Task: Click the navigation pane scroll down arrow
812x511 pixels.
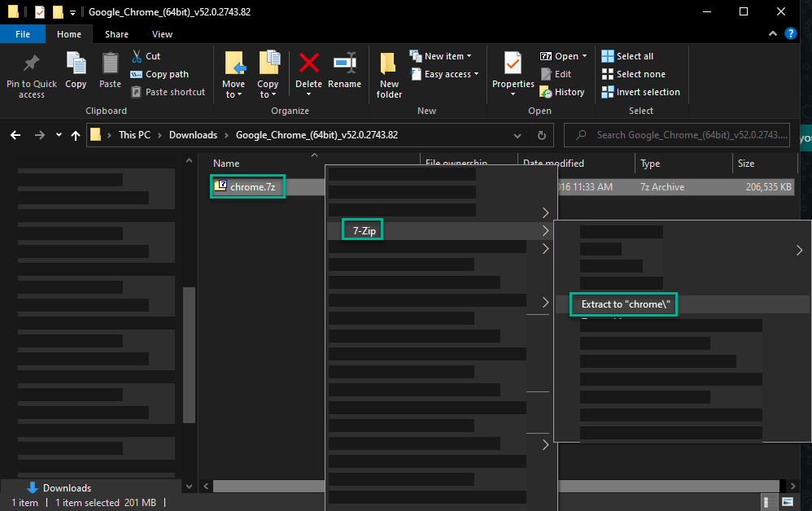Action: [x=189, y=486]
